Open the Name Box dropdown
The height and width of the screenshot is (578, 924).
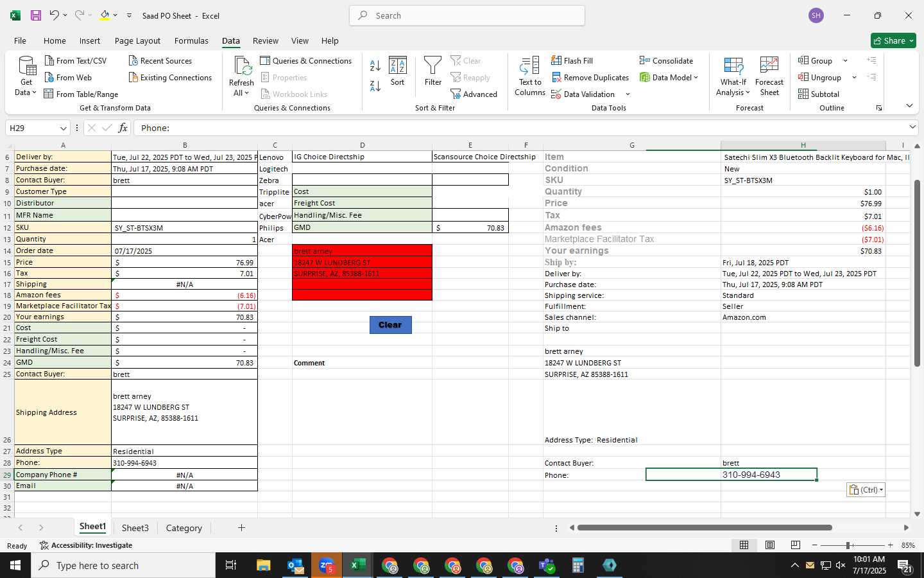point(63,128)
